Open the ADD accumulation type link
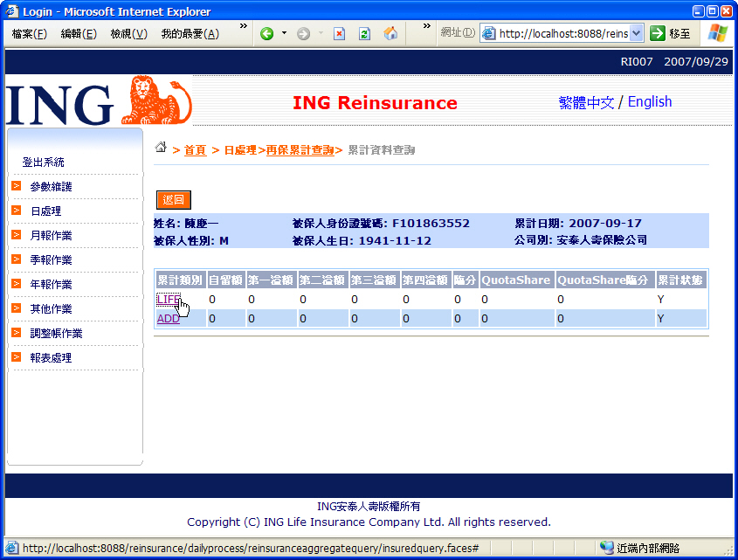The image size is (738, 560). (x=168, y=318)
